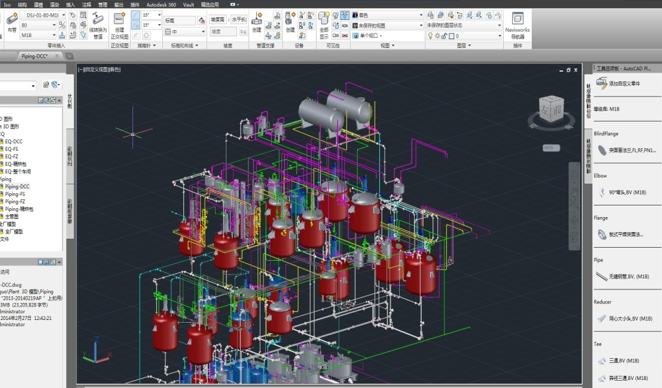Screen dimensions: 662x388
Task: Click the show all objects icon
Action: [x=324, y=25]
